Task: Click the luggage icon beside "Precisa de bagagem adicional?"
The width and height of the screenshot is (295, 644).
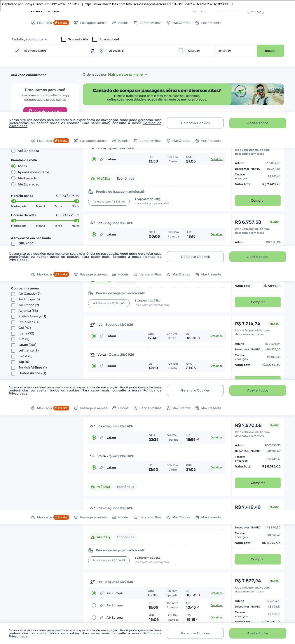Action: click(91, 192)
